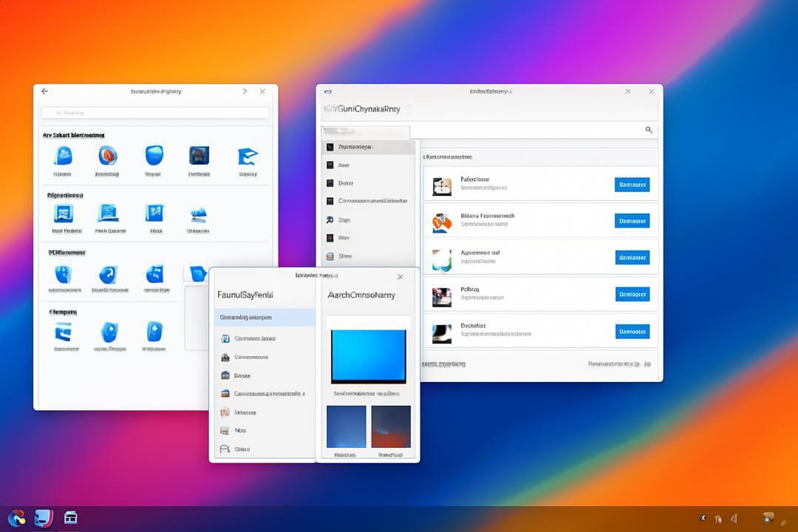Select the 'Bonus' item with the storefront icon in the front dialog
The width and height of the screenshot is (798, 532).
[265, 375]
